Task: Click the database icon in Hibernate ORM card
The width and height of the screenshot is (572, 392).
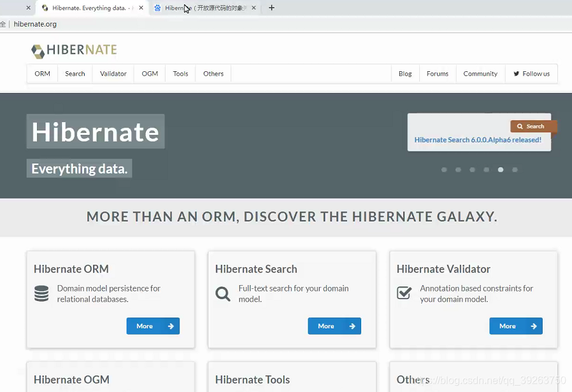Action: (41, 294)
